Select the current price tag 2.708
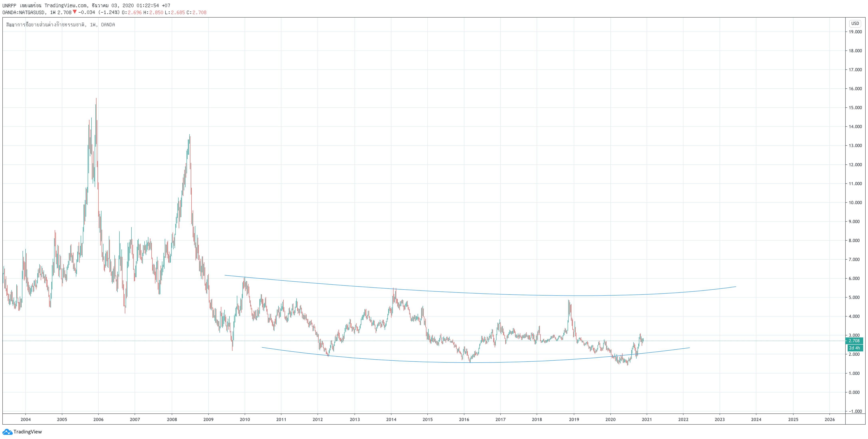868x439 pixels. pyautogui.click(x=854, y=341)
